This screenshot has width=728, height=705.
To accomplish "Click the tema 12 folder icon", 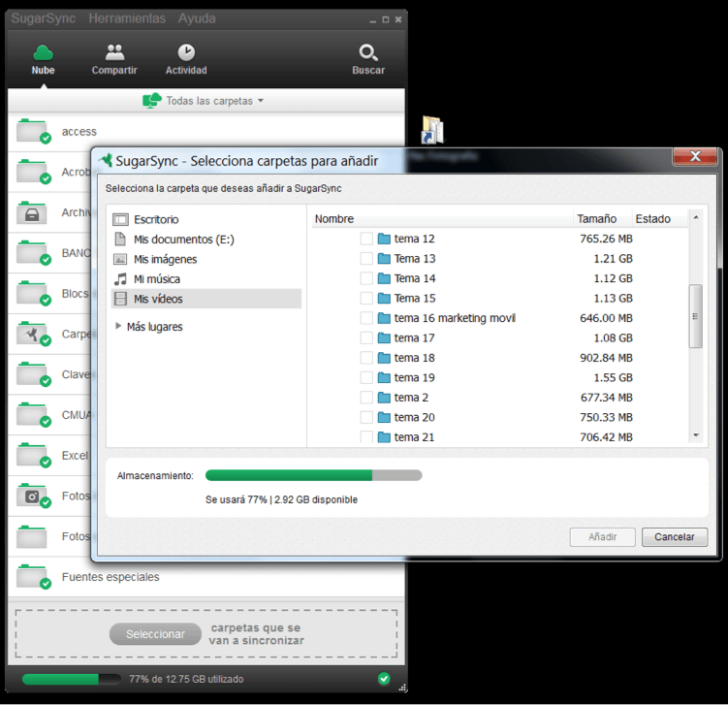I will (x=384, y=239).
